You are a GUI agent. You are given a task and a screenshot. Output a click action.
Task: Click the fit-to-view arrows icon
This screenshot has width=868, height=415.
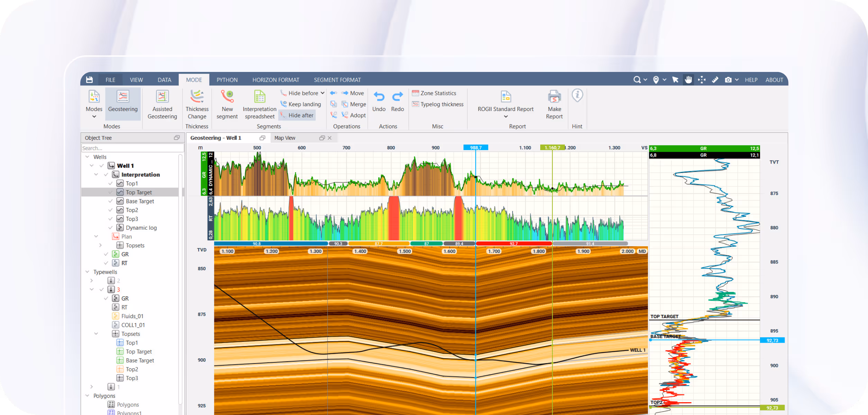point(702,80)
